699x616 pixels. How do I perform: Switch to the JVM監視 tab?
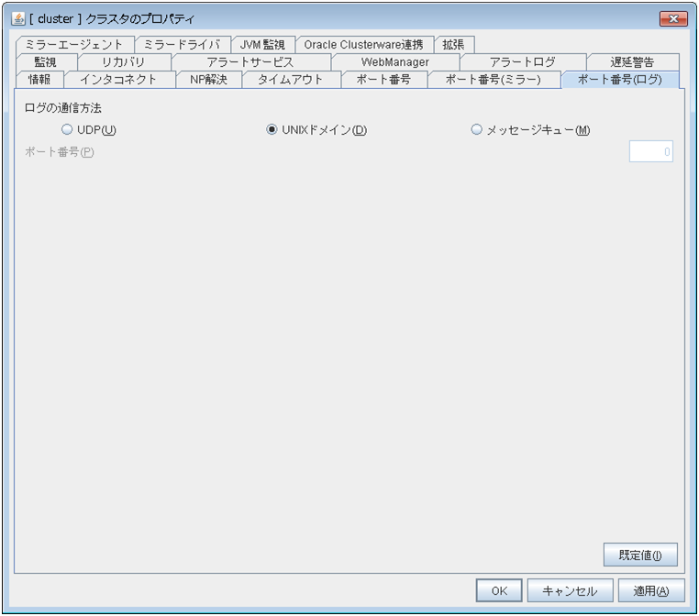coord(263,45)
